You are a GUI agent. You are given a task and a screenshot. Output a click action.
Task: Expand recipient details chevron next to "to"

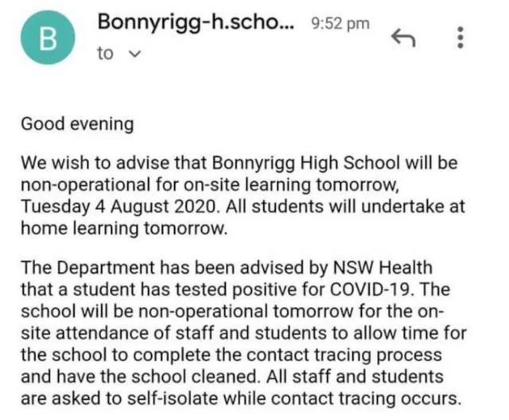[x=135, y=53]
